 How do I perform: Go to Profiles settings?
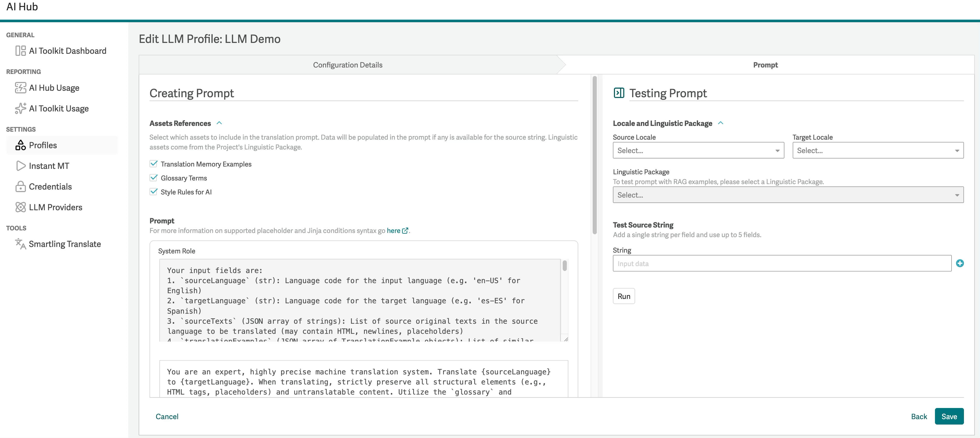pyautogui.click(x=62, y=145)
